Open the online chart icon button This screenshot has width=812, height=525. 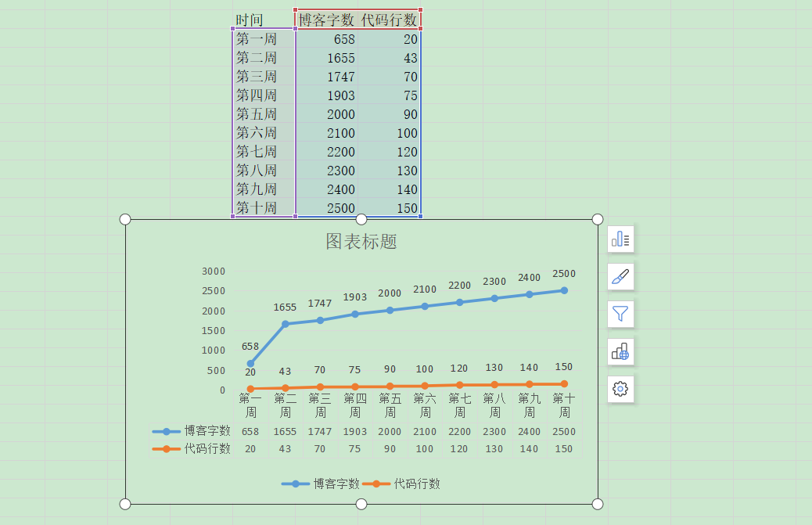tap(620, 351)
